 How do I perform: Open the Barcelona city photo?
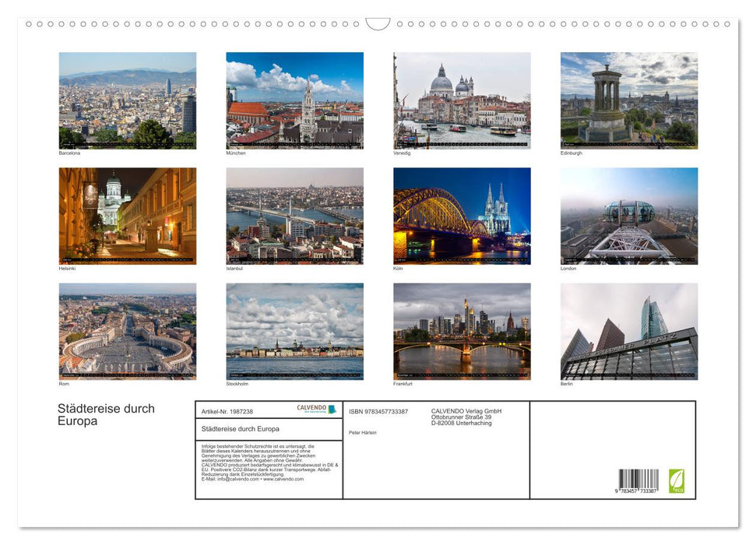point(127,99)
